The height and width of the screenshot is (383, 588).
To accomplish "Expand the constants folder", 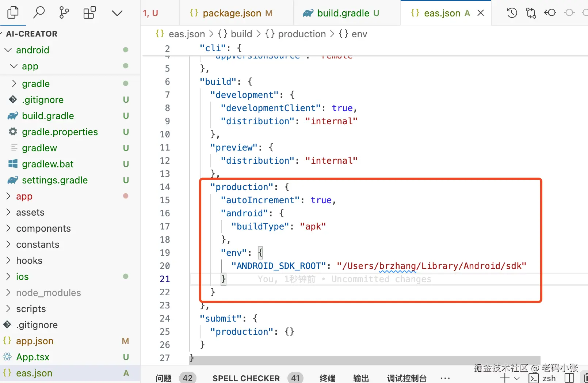I will pos(70,244).
